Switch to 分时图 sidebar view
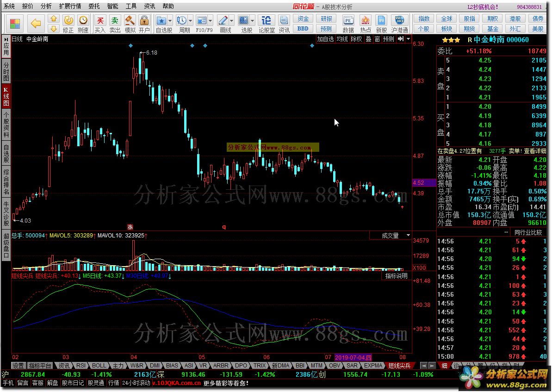Screen dimensions: 552x392 pyautogui.click(x=6, y=71)
